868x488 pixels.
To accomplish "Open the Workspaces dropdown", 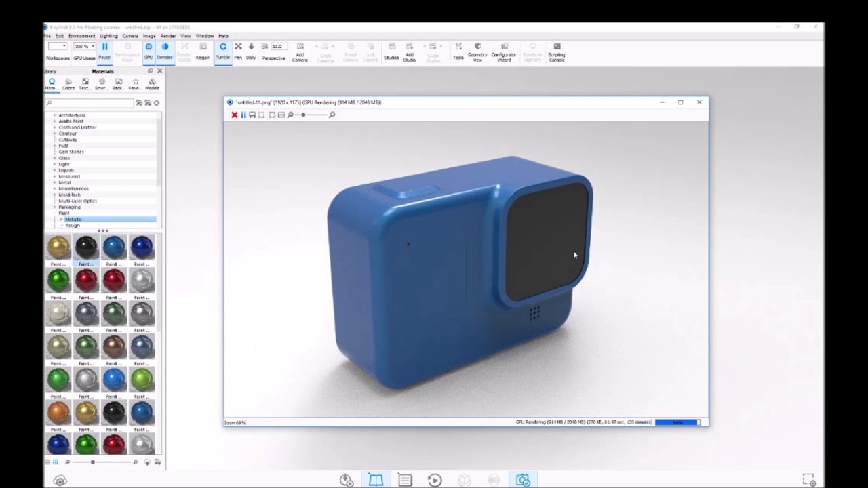I will tap(58, 46).
